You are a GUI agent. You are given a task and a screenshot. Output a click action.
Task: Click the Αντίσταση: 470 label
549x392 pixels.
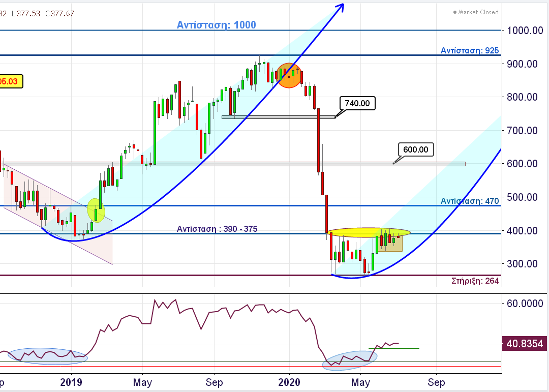(470, 201)
